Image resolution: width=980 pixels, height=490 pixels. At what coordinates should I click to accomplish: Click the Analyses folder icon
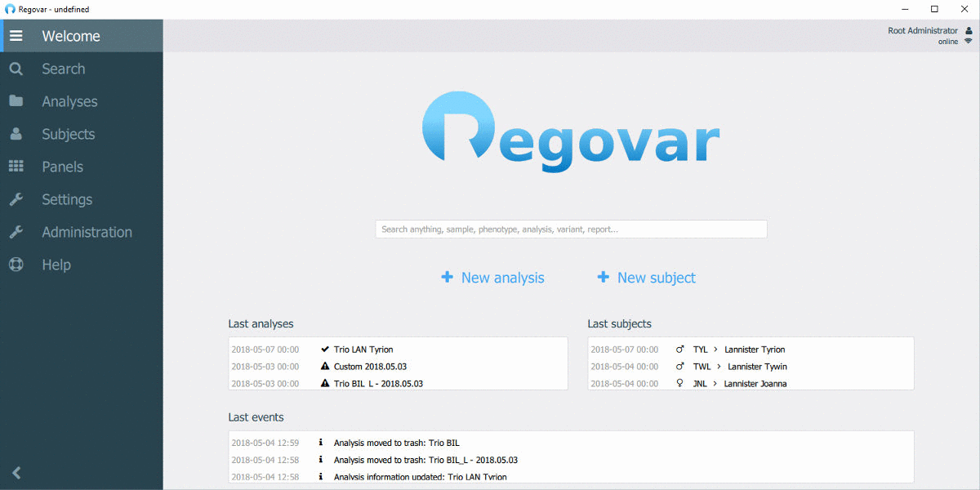(x=16, y=101)
